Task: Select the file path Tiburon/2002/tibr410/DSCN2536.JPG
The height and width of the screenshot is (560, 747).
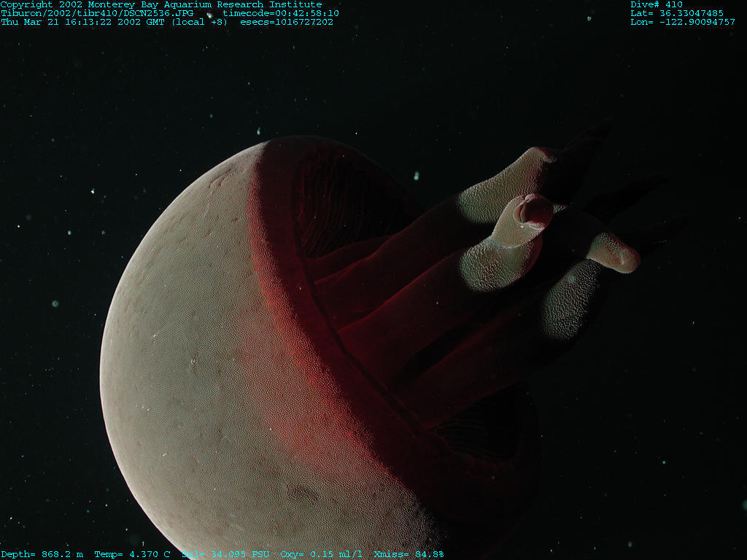Action: coord(97,13)
